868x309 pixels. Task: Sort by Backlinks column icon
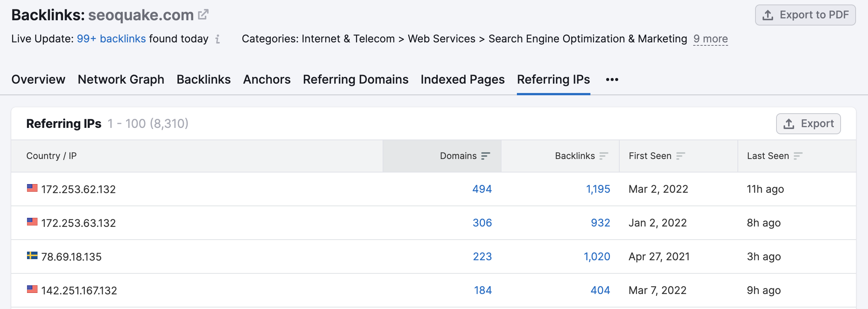point(604,156)
